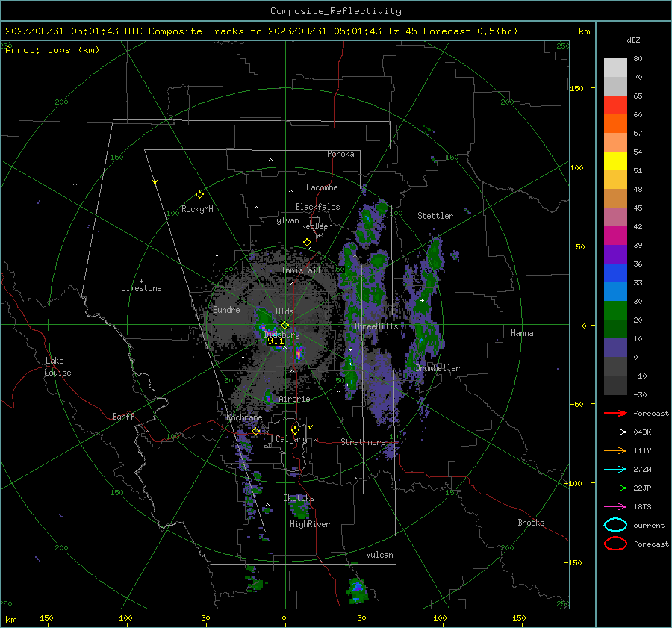Viewport: 672px width, 628px height.
Task: Click the red 65 dBZ color band
Action: tap(615, 105)
